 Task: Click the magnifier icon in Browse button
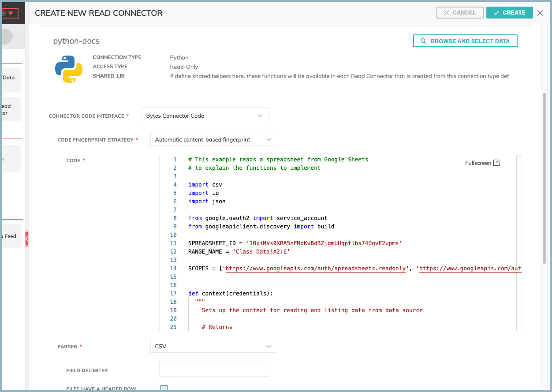tap(423, 41)
